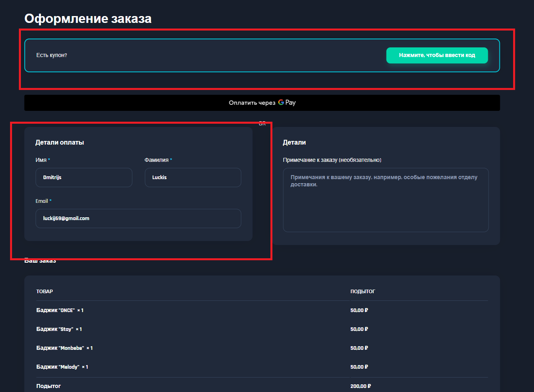
Task: Click the ТОВАР column header
Action: click(45, 292)
